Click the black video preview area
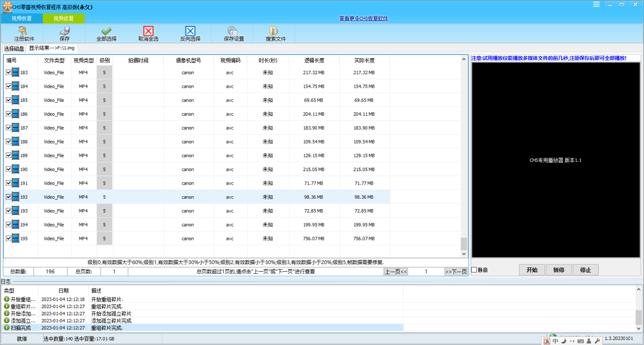The width and height of the screenshot is (644, 345). coord(556,160)
